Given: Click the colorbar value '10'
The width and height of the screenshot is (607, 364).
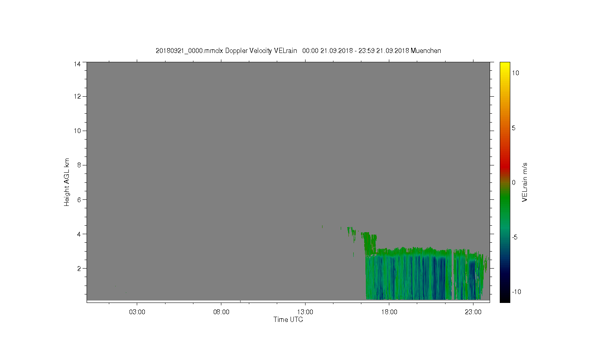Looking at the screenshot, I should pos(516,73).
